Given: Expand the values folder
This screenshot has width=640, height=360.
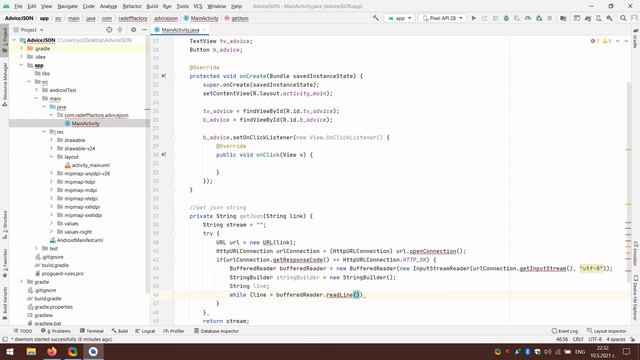Looking at the screenshot, I should point(52,223).
